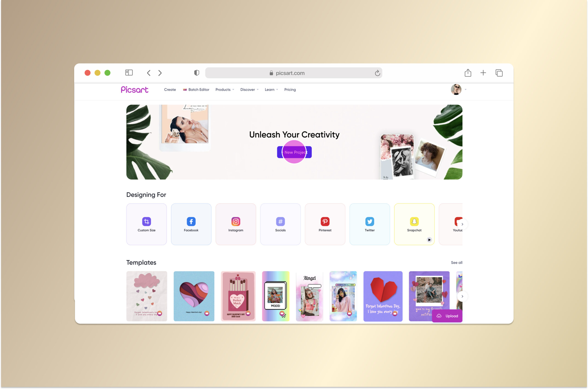Click the Custom Size icon
Screen dimensions: 588x389
click(x=146, y=221)
